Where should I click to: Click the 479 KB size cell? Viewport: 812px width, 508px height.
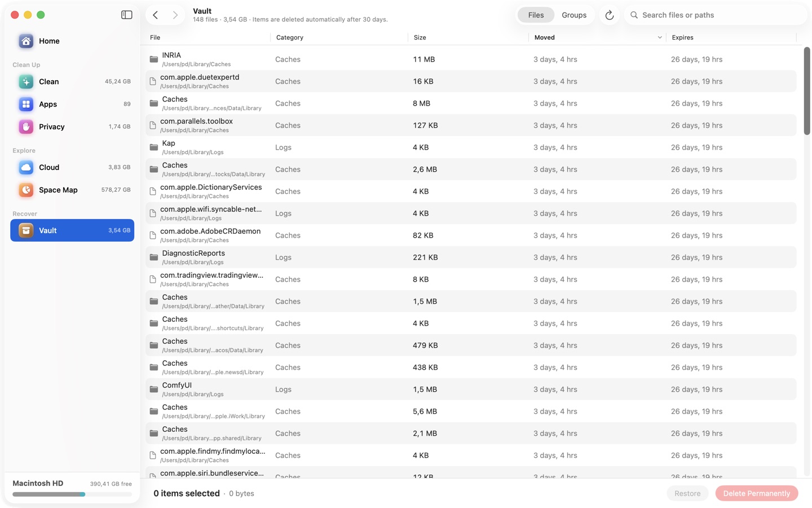tap(425, 345)
